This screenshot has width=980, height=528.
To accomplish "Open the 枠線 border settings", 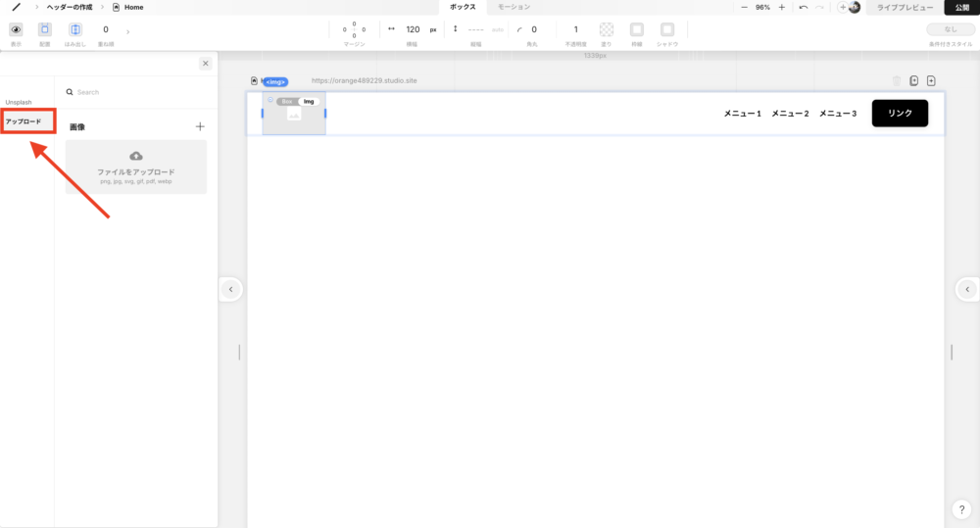I will coord(636,29).
